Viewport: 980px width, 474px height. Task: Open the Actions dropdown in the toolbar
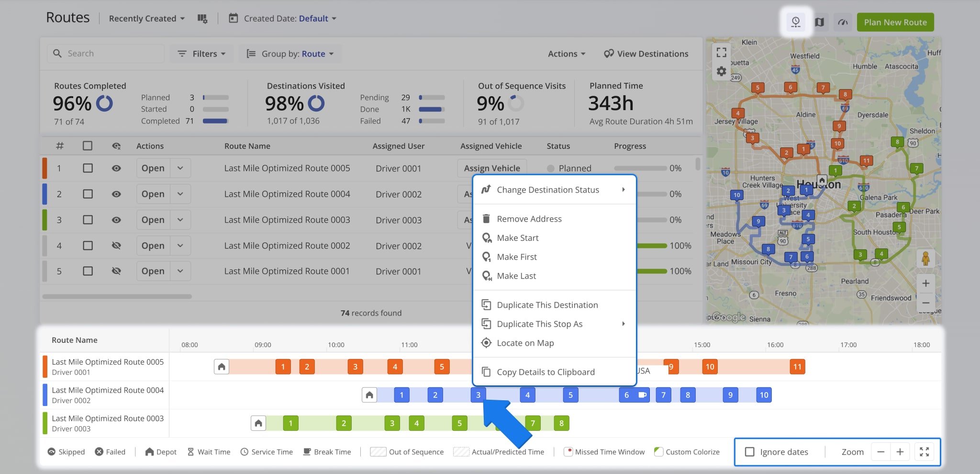point(567,54)
